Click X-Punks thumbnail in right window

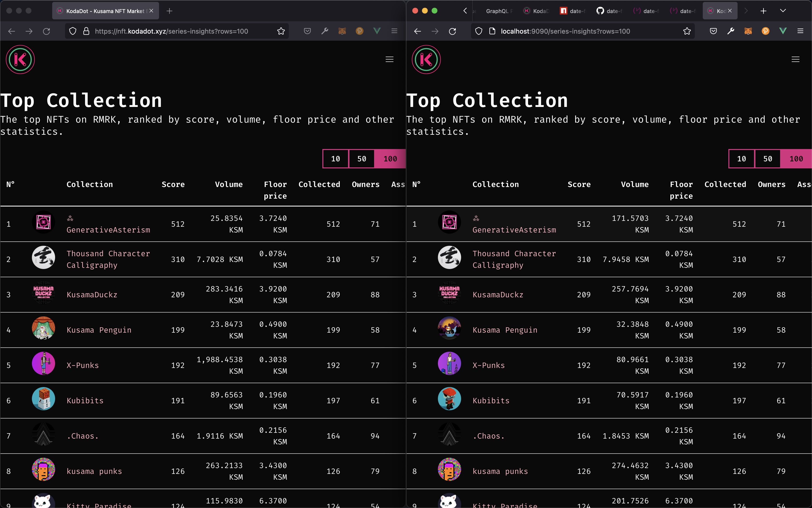449,364
